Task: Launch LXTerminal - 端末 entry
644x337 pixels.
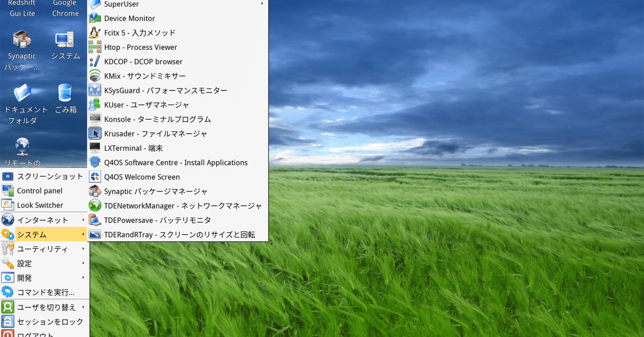Action: pyautogui.click(x=178, y=148)
